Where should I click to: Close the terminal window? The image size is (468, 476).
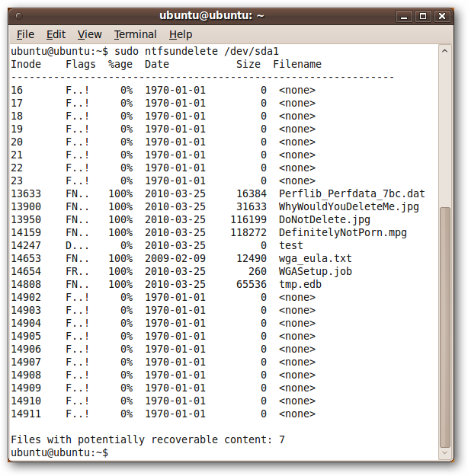pos(442,16)
